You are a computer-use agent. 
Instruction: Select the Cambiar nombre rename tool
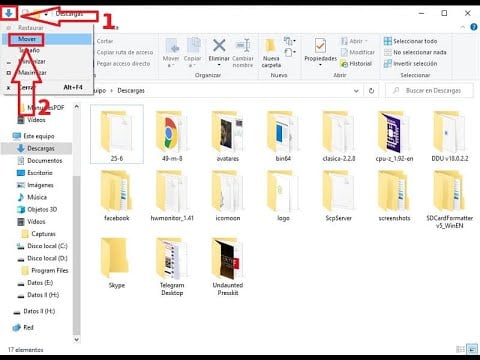(x=243, y=53)
